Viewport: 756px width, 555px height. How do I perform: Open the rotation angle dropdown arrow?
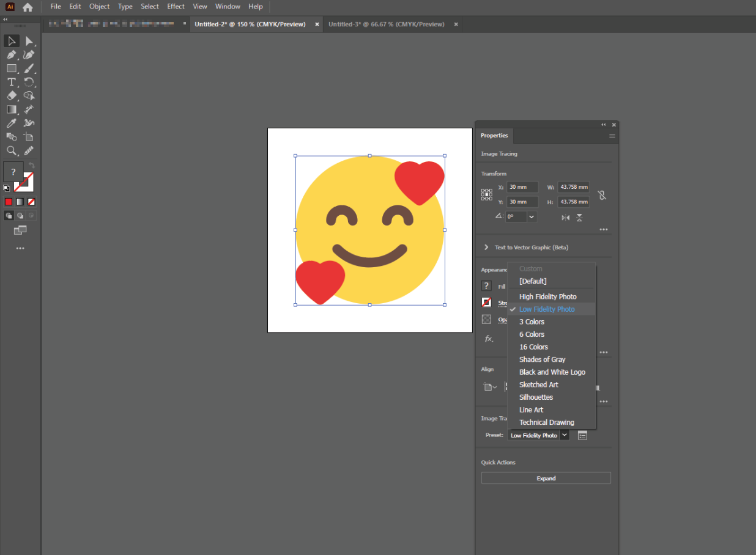[532, 216]
